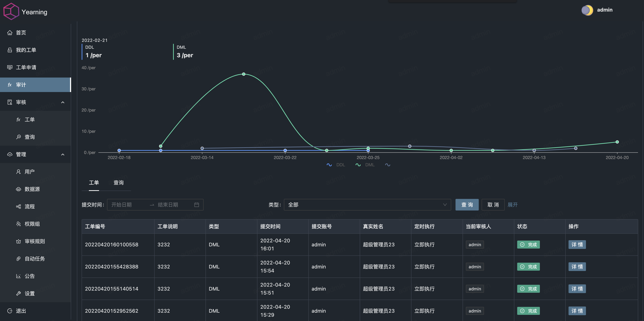The image size is (644, 321).
Task: Open the 类型 全部 dropdown
Action: pyautogui.click(x=367, y=205)
